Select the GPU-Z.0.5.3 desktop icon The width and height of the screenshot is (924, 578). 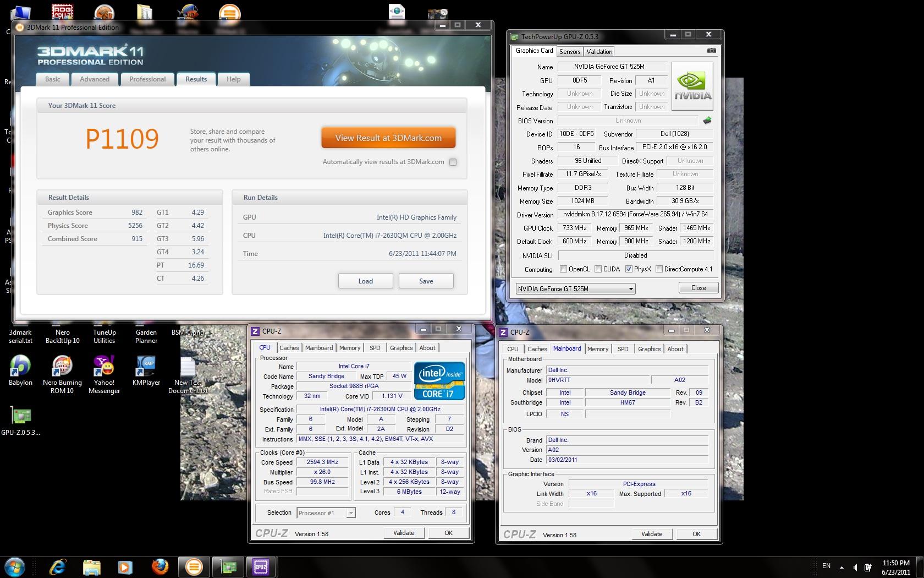coord(20,421)
